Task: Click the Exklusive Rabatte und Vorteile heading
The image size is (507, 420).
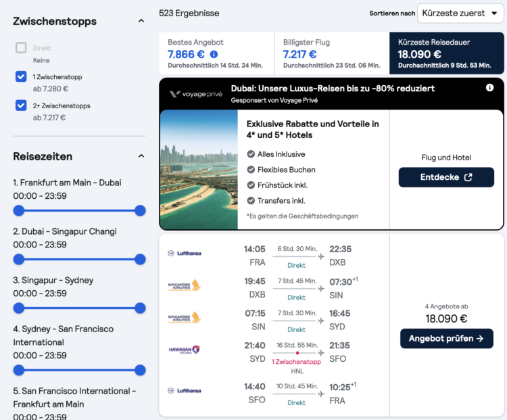Action: pyautogui.click(x=312, y=129)
